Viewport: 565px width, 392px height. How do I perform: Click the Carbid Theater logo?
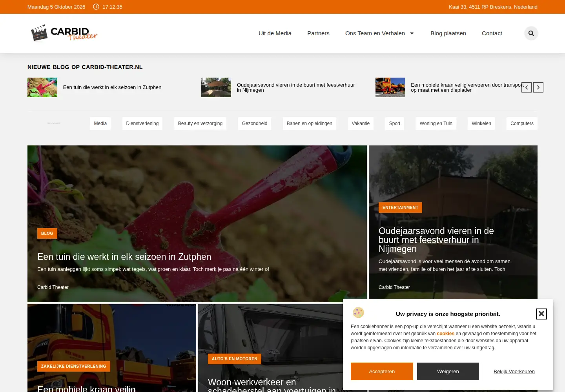coord(64,33)
